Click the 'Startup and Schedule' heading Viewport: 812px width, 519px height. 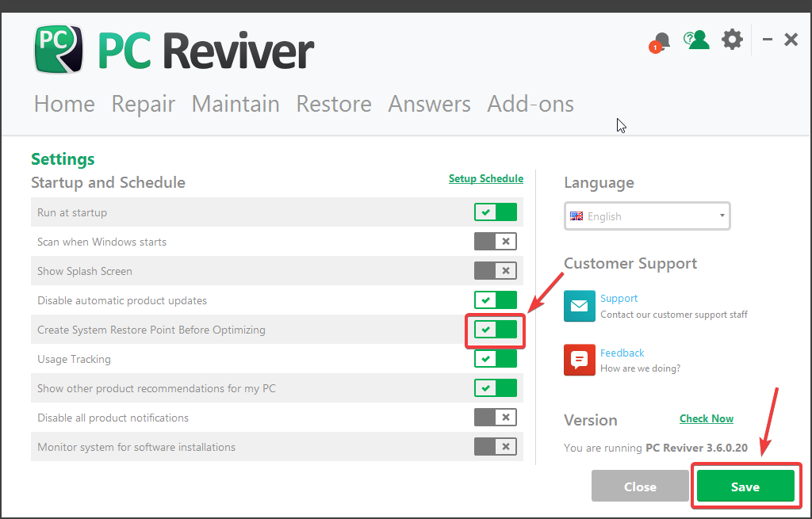tap(108, 183)
